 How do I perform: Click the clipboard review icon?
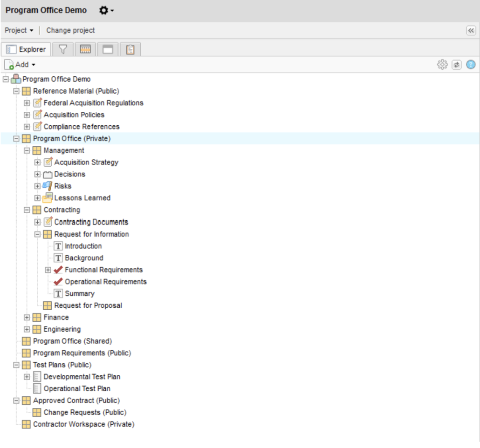pos(130,48)
